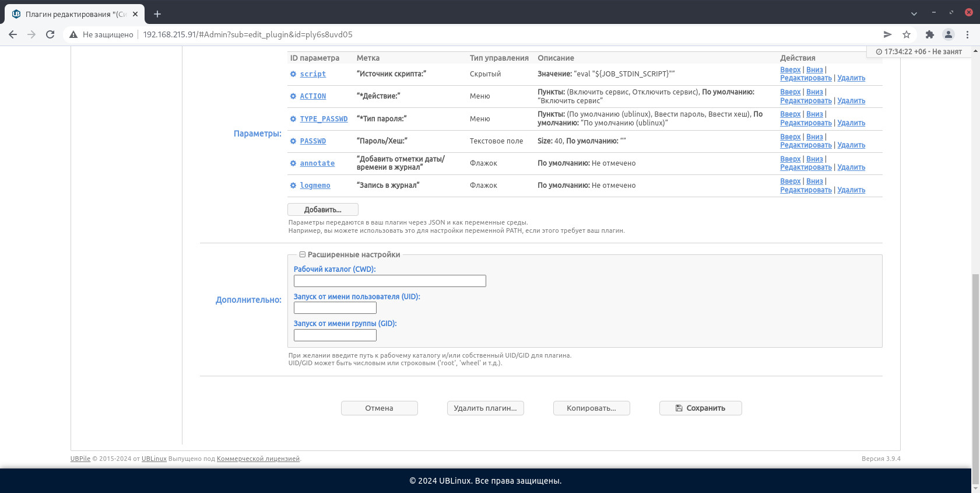
Task: Open the browser profile avatar
Action: pyautogui.click(x=949, y=34)
